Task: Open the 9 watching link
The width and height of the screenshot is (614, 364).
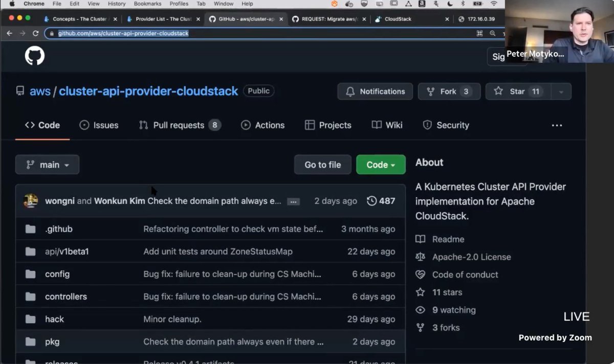Action: click(x=454, y=310)
